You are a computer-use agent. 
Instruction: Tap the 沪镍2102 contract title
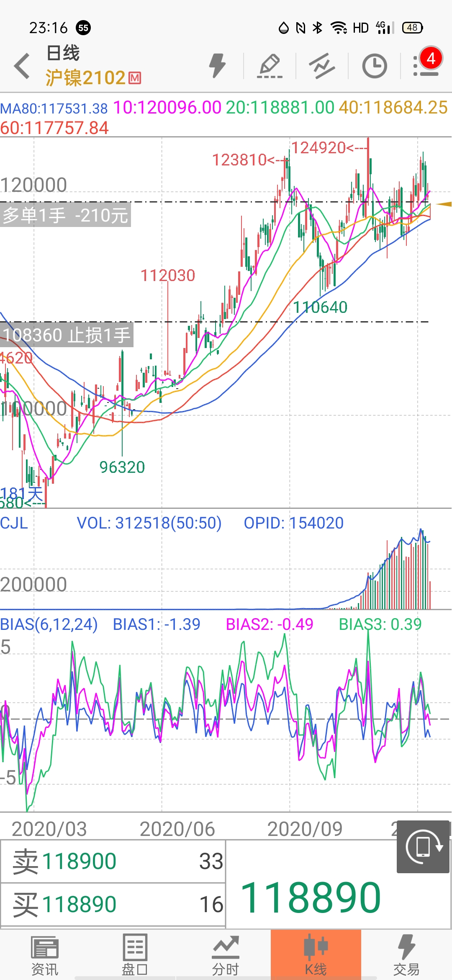pos(85,78)
